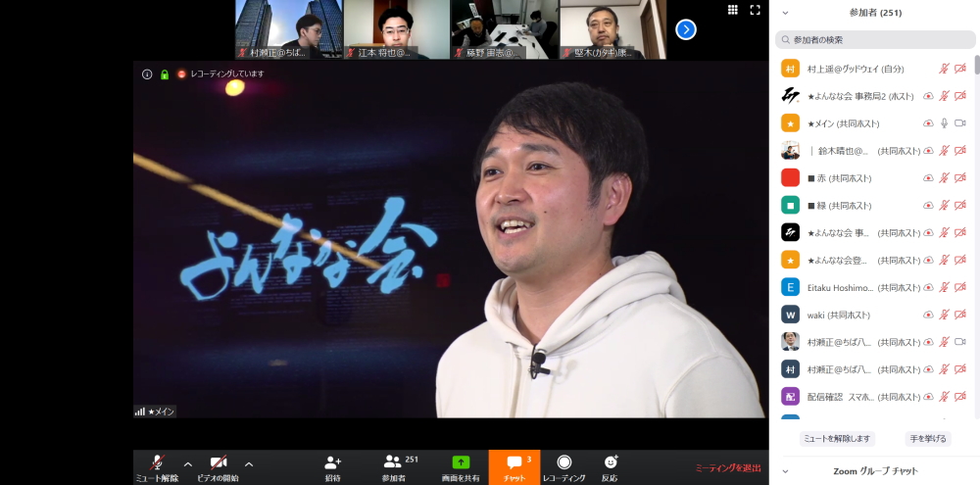The image size is (980, 485).
Task: Click the 参加者 (251) panel title
Action: (875, 13)
